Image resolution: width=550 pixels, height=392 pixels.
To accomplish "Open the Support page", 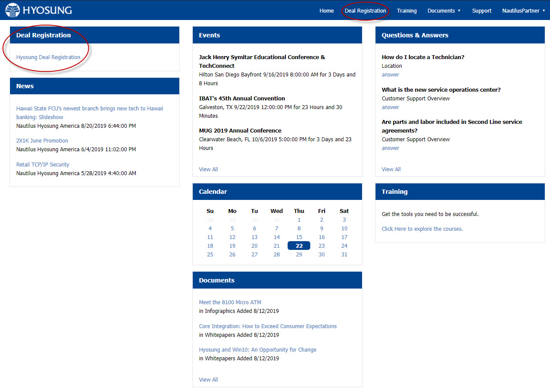I will click(x=481, y=10).
